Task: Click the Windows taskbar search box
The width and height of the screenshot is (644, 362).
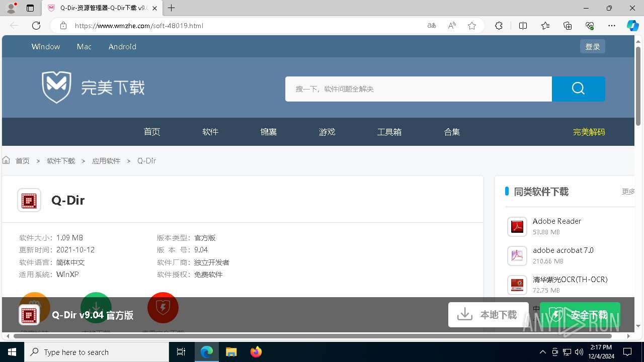Action: tap(97, 352)
